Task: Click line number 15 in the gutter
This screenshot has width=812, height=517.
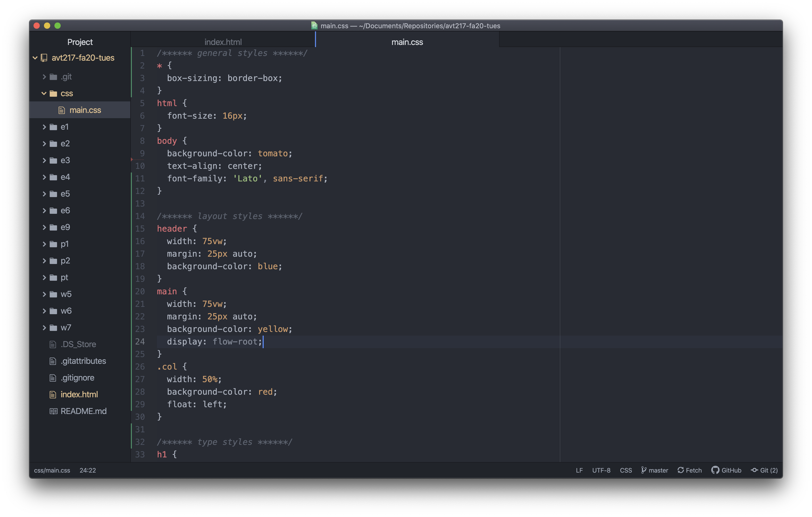Action: 140,229
